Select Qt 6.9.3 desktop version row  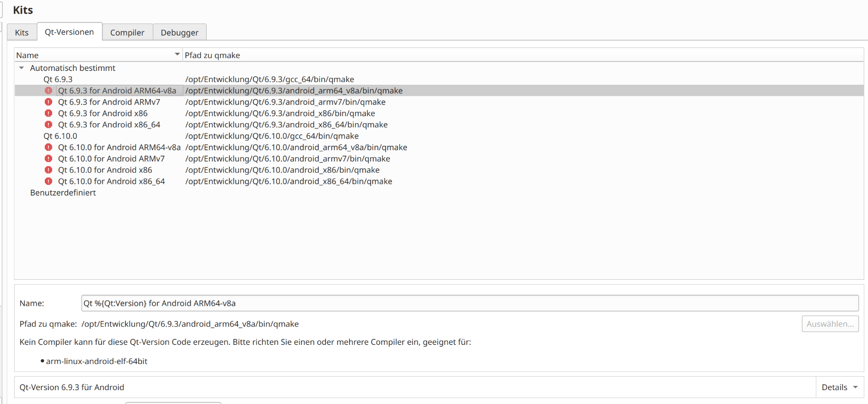point(58,79)
